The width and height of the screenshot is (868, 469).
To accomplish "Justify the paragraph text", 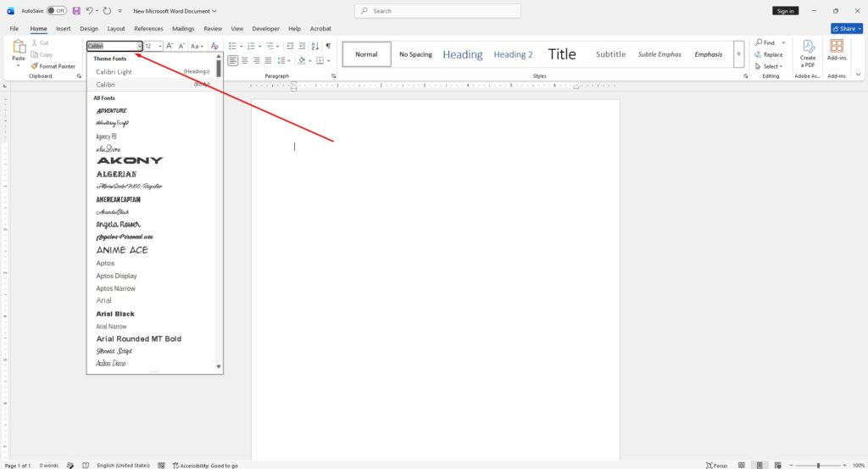I will coord(268,60).
